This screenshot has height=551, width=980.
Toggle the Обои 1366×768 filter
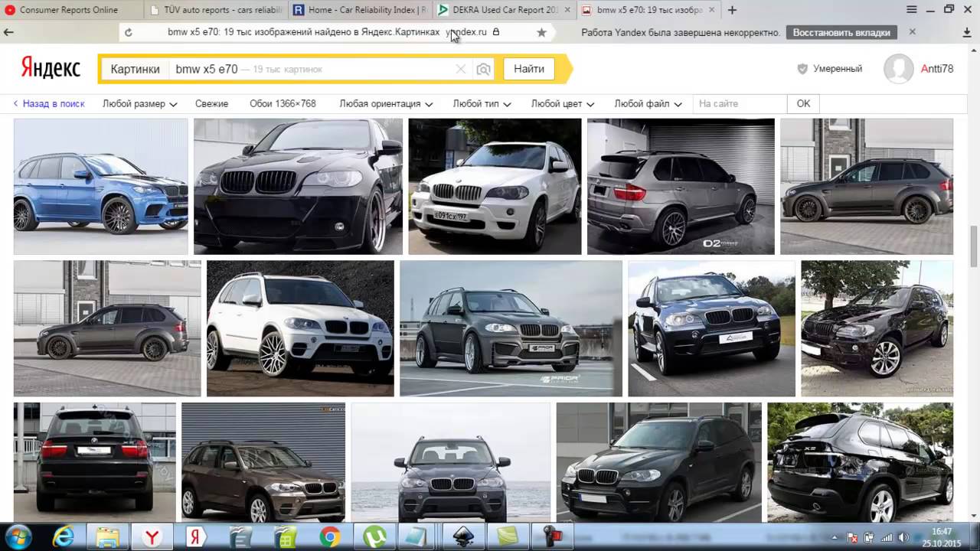(283, 103)
